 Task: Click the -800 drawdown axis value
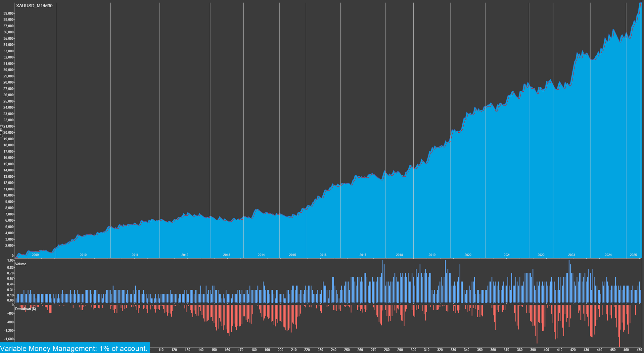pyautogui.click(x=10, y=322)
